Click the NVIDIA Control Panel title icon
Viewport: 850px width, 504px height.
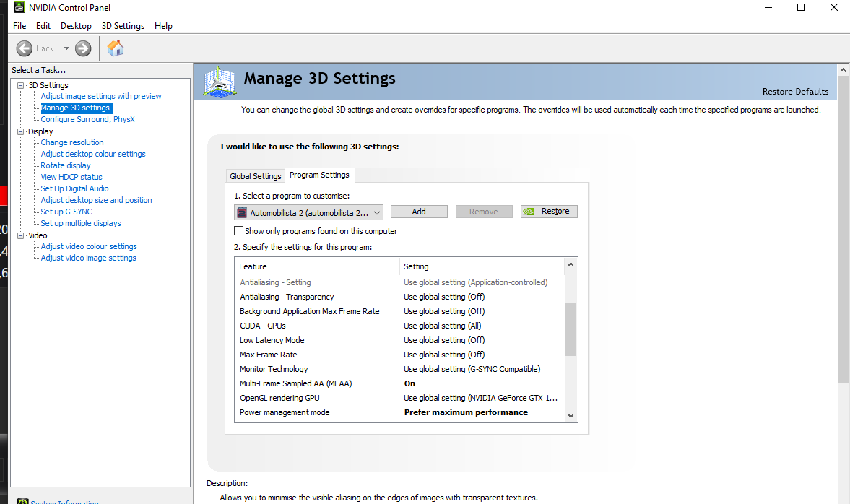tap(19, 8)
